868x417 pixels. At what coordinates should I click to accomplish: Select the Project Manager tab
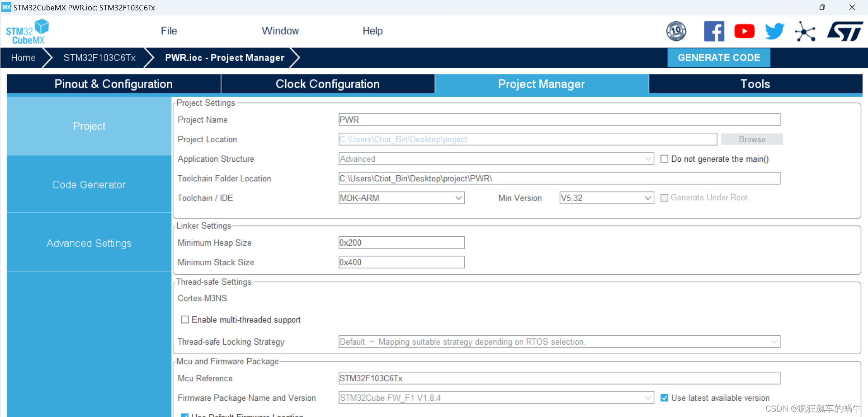click(542, 84)
